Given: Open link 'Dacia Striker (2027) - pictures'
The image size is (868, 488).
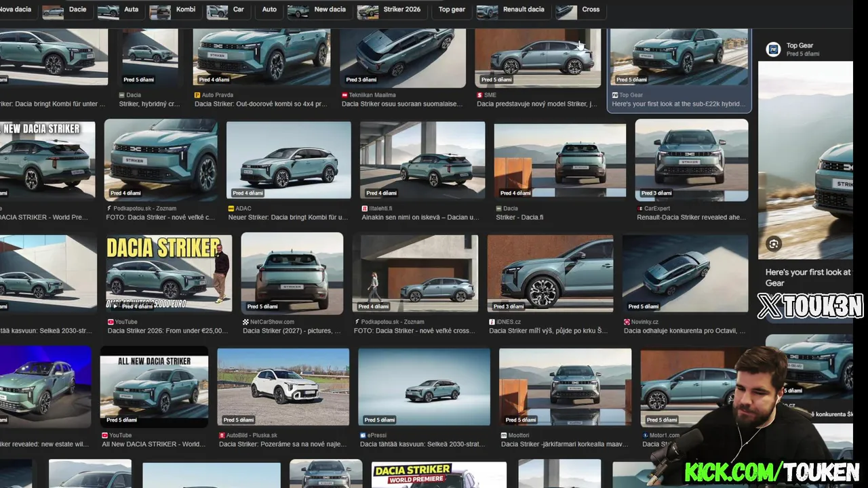Looking at the screenshot, I should coord(292,331).
